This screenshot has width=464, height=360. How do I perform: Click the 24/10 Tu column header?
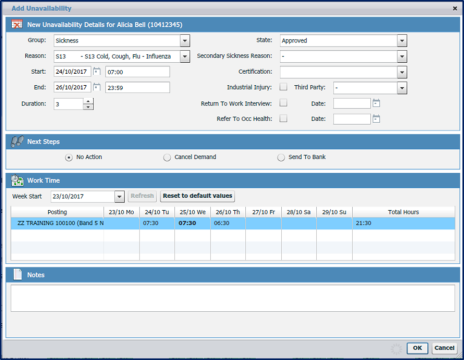[157, 212]
